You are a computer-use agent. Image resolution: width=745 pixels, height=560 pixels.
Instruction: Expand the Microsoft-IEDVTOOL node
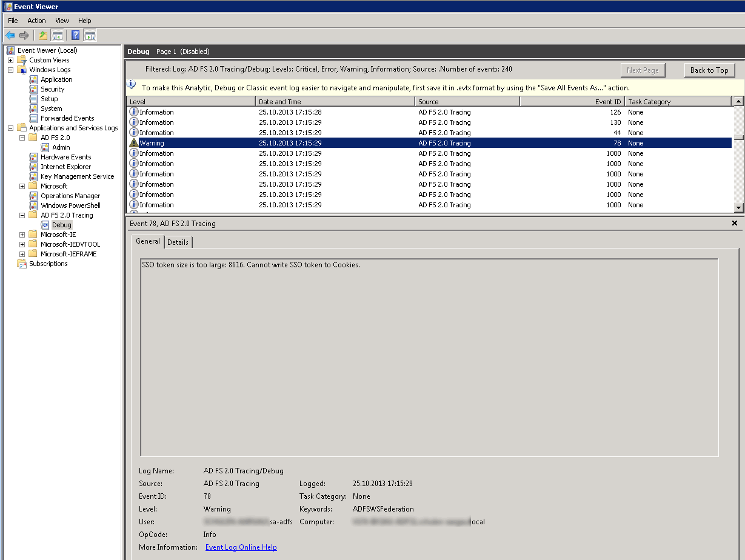click(x=22, y=244)
